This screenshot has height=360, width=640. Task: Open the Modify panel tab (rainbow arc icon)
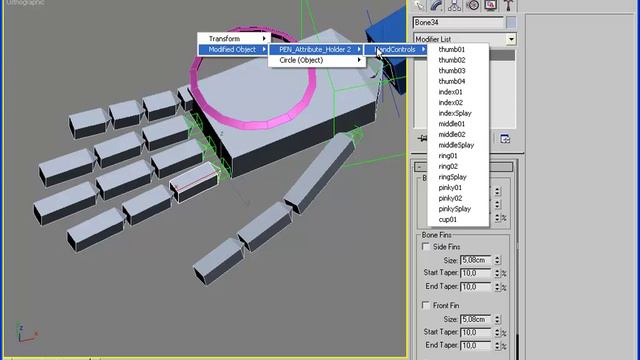click(437, 5)
